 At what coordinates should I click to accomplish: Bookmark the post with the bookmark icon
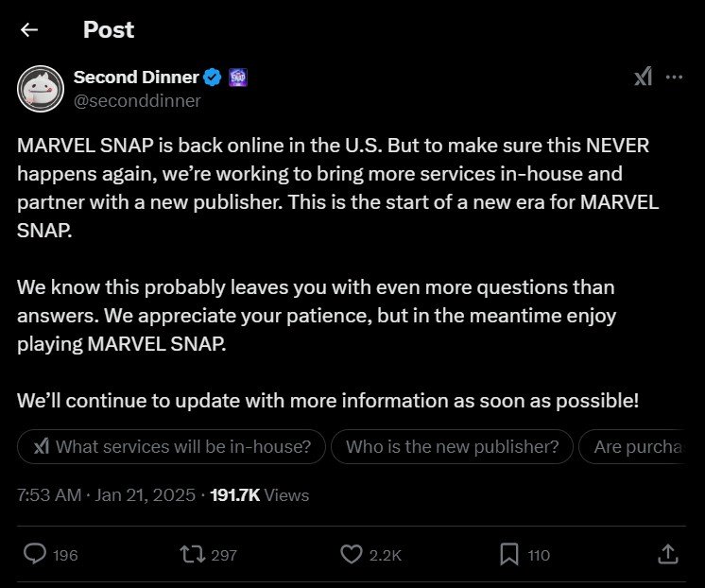[509, 554]
